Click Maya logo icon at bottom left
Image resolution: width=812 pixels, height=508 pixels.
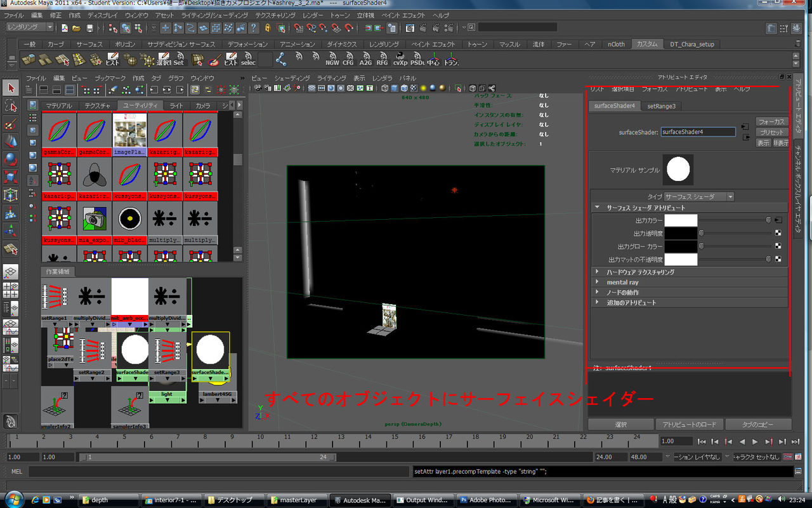point(11,421)
